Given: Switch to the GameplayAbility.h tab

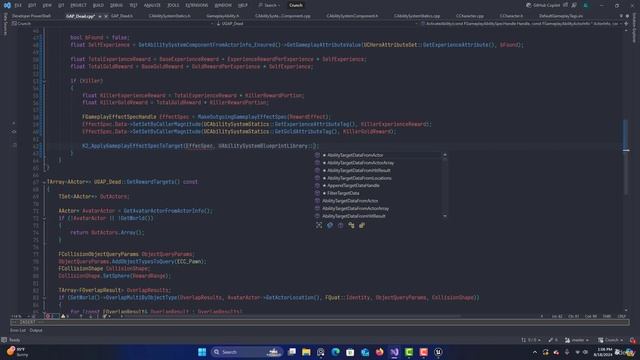Looking at the screenshot, I should [223, 16].
